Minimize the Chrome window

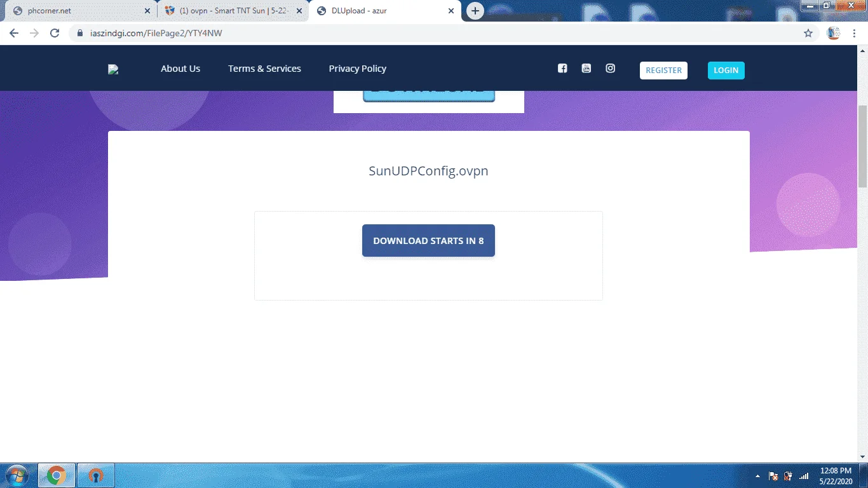click(810, 6)
